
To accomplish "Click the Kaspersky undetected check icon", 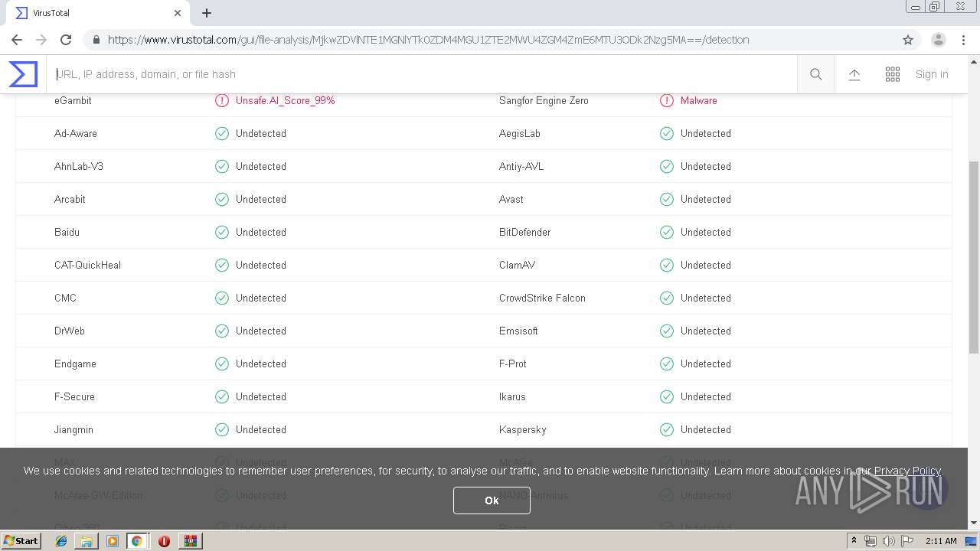I will (667, 429).
